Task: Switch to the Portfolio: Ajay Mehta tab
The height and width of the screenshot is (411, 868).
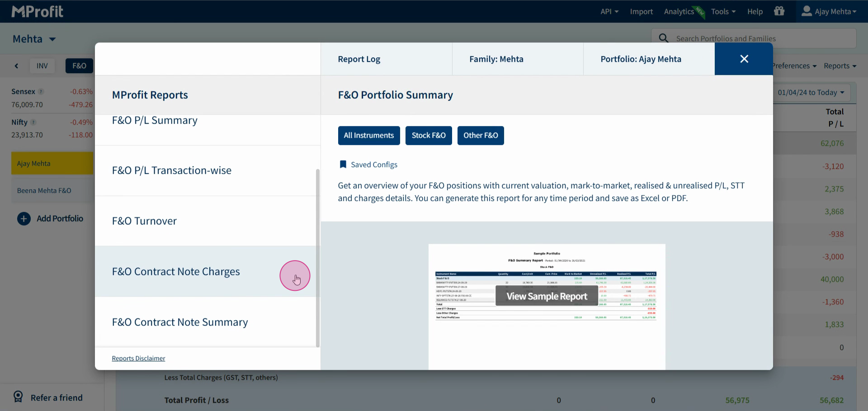Action: click(649, 59)
